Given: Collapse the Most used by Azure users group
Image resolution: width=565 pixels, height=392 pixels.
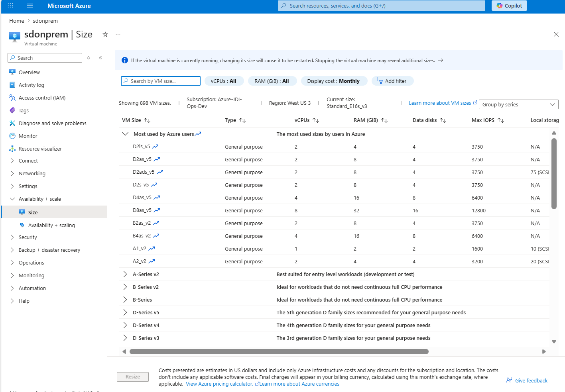Looking at the screenshot, I should pyautogui.click(x=125, y=134).
